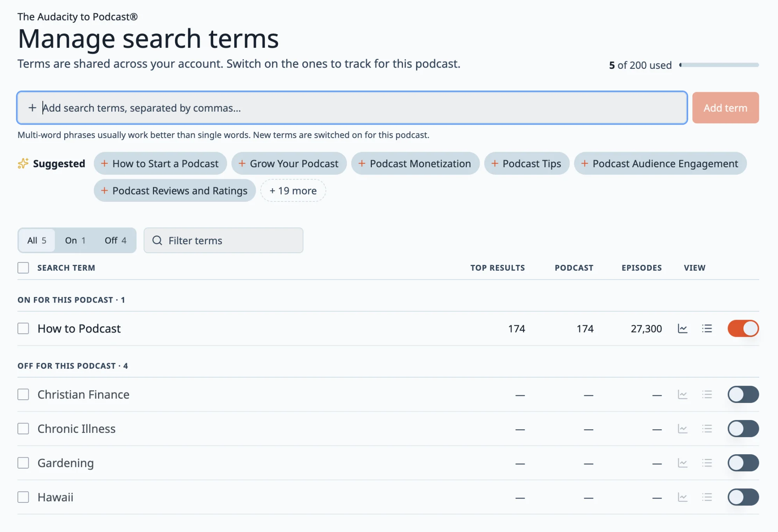Tick the Chronic Illness checkbox
Image resolution: width=778 pixels, height=532 pixels.
point(23,429)
